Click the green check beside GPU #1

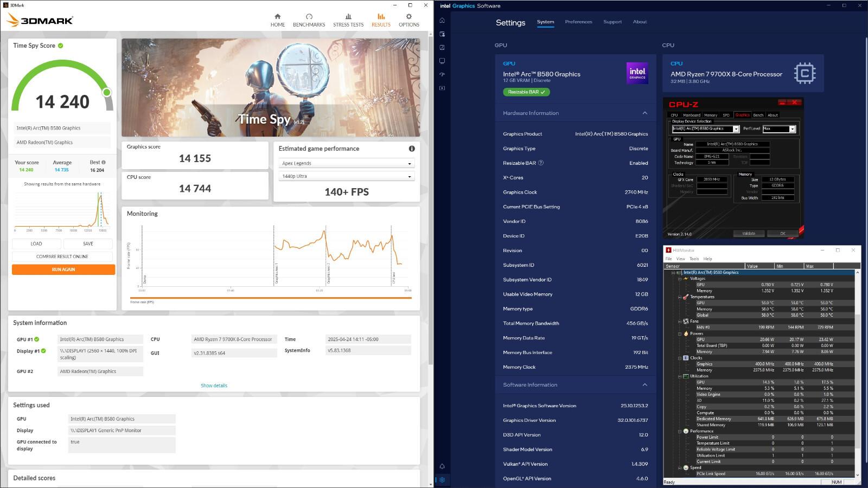(x=37, y=339)
